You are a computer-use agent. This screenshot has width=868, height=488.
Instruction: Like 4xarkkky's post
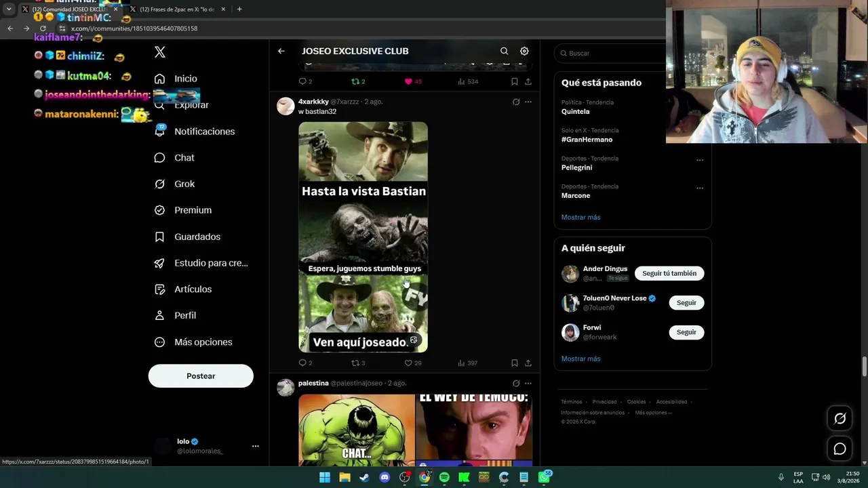(413, 363)
